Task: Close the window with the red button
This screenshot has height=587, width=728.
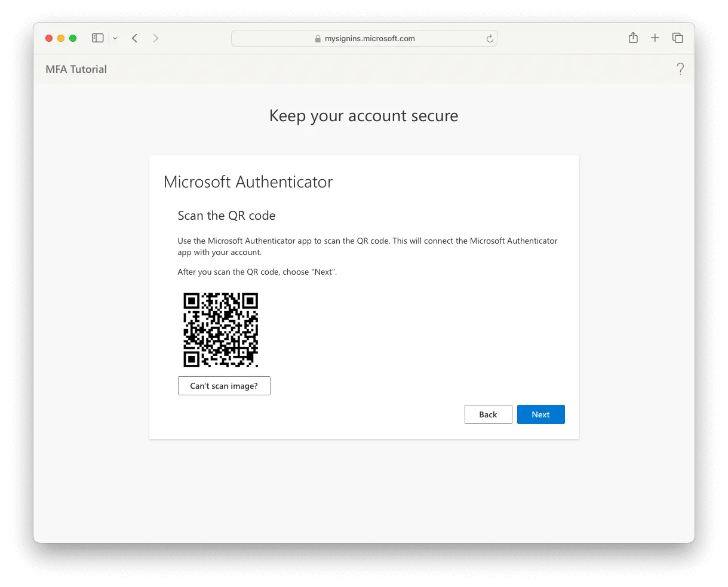Action: [x=49, y=38]
